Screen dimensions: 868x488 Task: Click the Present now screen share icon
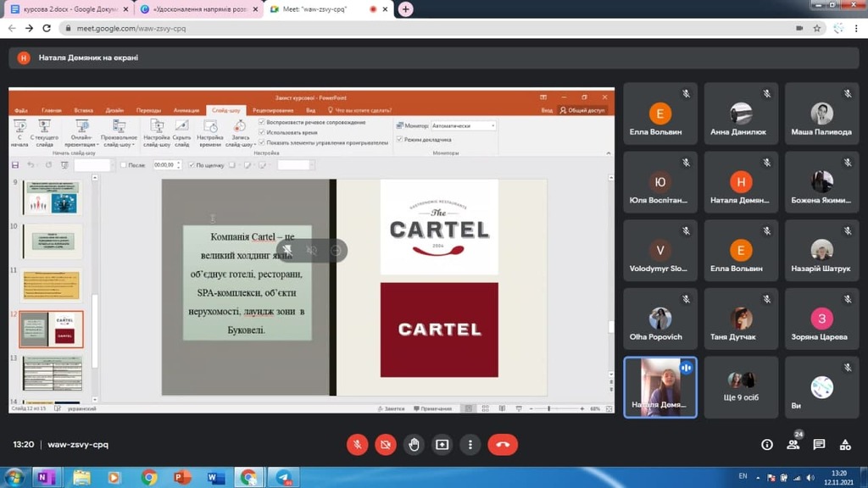coord(442,444)
